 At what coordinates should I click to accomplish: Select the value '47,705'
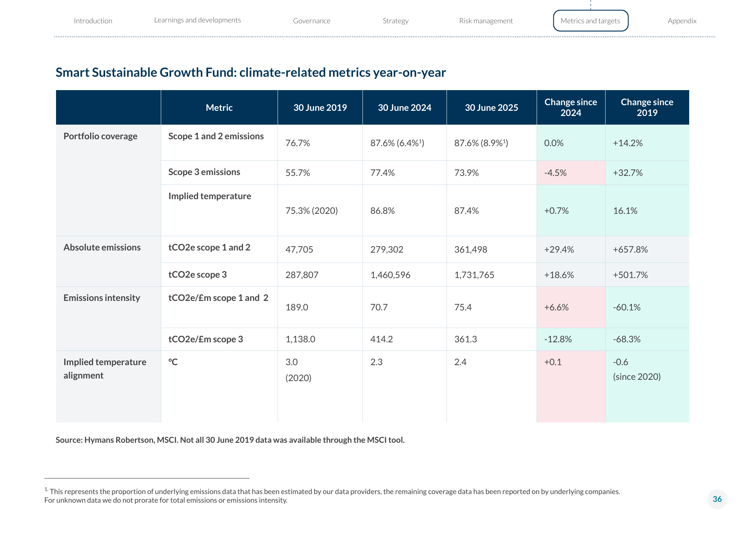(x=300, y=250)
